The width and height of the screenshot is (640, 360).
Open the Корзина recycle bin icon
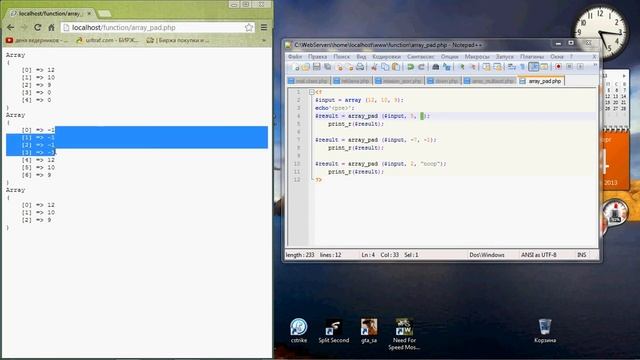545,331
